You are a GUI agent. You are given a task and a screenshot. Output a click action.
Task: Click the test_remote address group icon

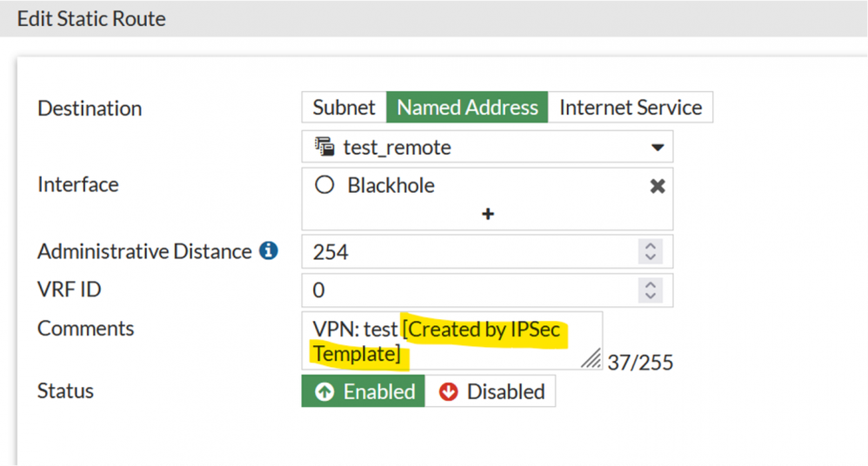click(326, 148)
